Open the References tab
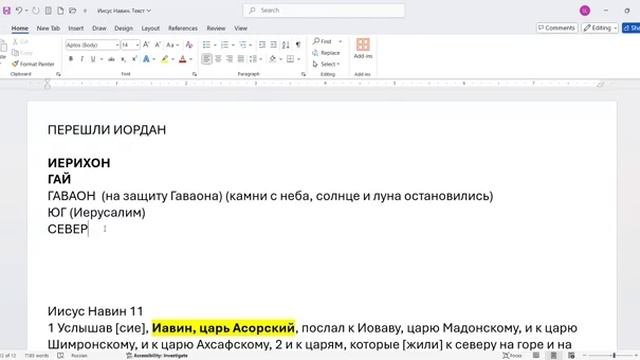Screen dimensions: 640x360 (183, 28)
